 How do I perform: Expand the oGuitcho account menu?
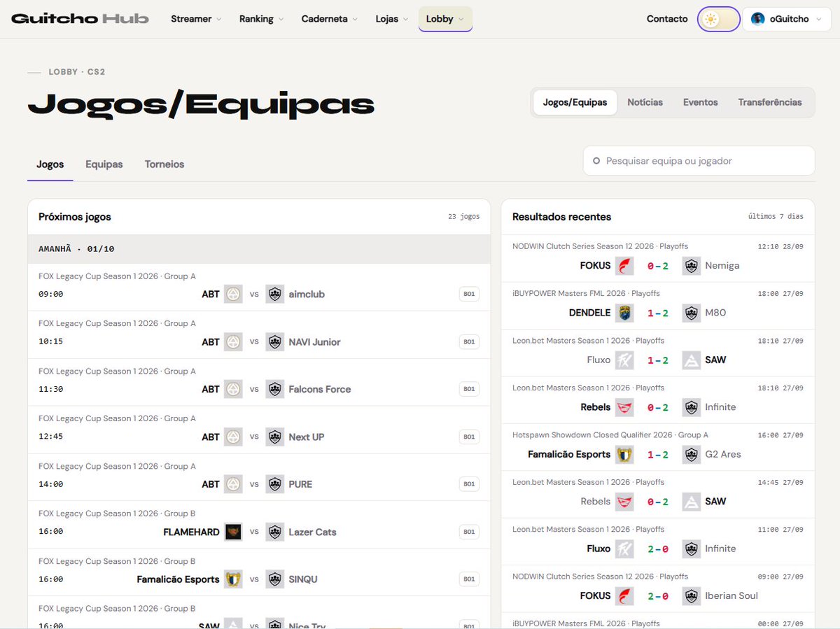787,19
